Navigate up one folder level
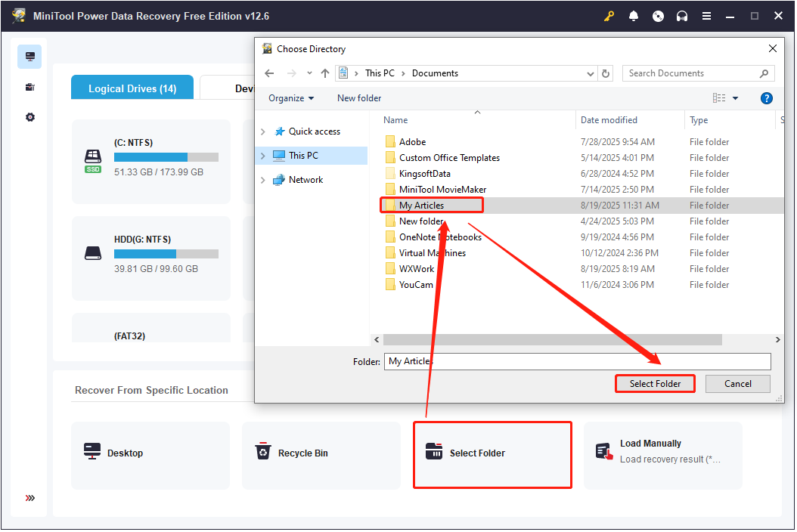797x532 pixels. (x=325, y=73)
